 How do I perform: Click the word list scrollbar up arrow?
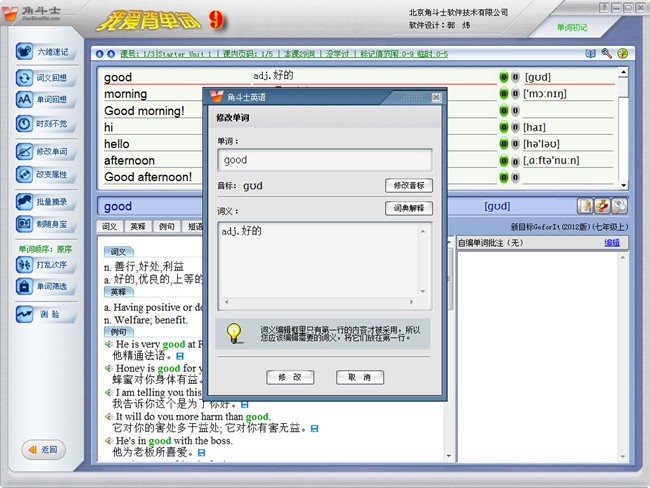pyautogui.click(x=623, y=73)
